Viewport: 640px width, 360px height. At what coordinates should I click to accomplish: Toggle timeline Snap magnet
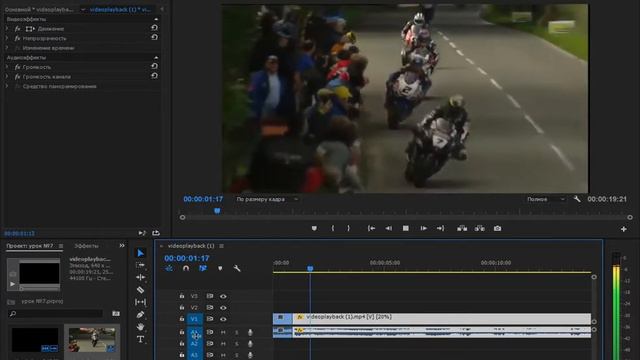point(186,268)
